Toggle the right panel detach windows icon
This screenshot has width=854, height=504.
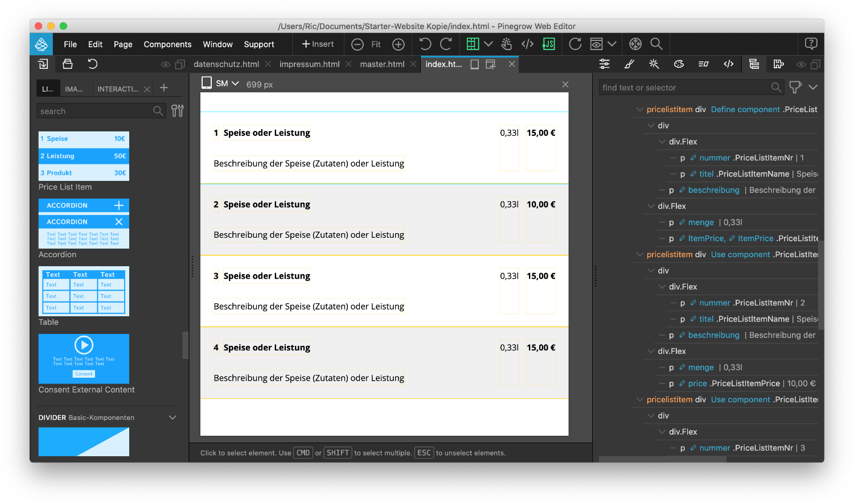(x=815, y=65)
